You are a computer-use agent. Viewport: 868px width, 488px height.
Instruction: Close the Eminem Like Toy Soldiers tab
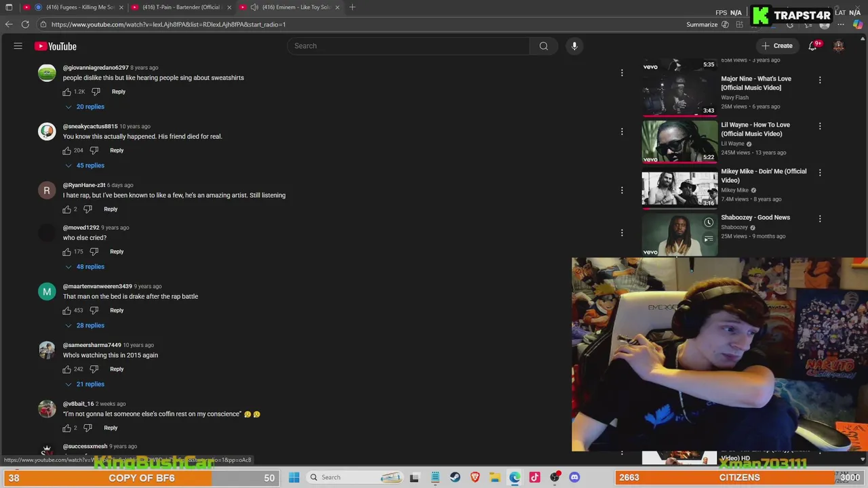(337, 7)
